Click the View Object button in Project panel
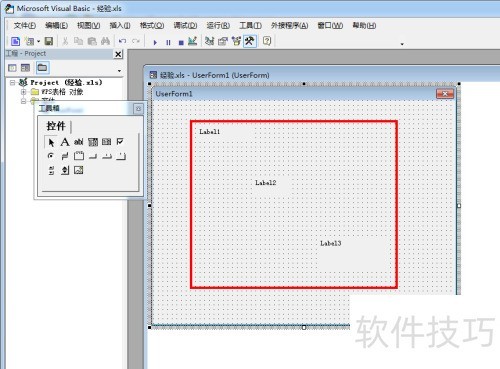Viewport: 500px width, 369px height. [x=26, y=68]
